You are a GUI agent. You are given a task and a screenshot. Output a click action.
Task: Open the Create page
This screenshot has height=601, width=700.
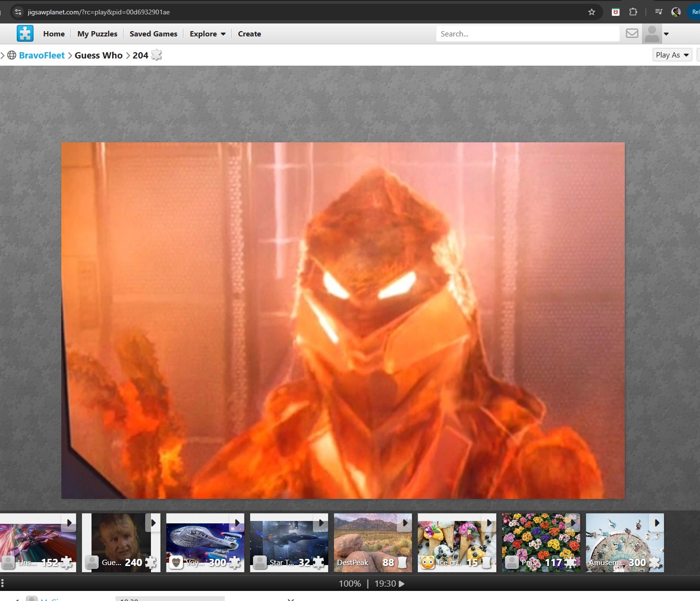pyautogui.click(x=249, y=34)
